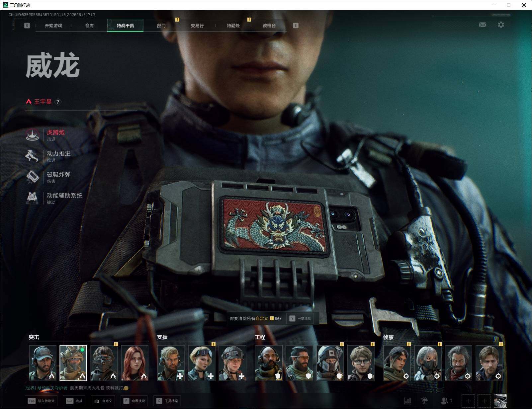This screenshot has width=532, height=409.
Task: Select the orange-glasses bearded 工程 operator portrait
Action: click(299, 363)
